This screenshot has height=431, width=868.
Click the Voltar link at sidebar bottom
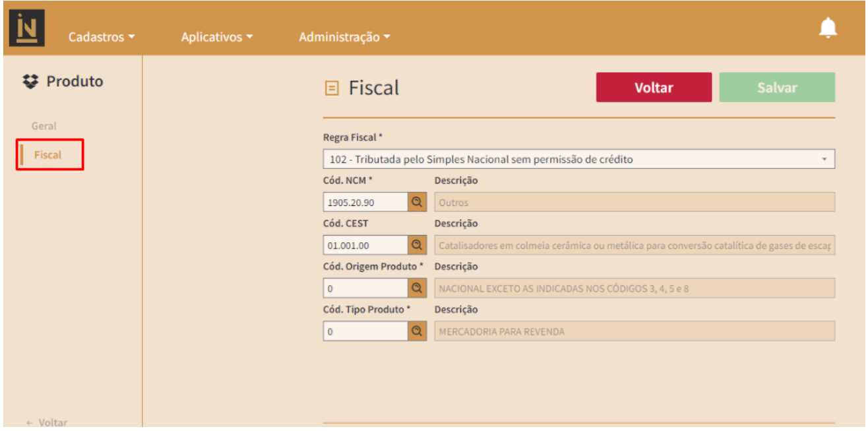46,422
